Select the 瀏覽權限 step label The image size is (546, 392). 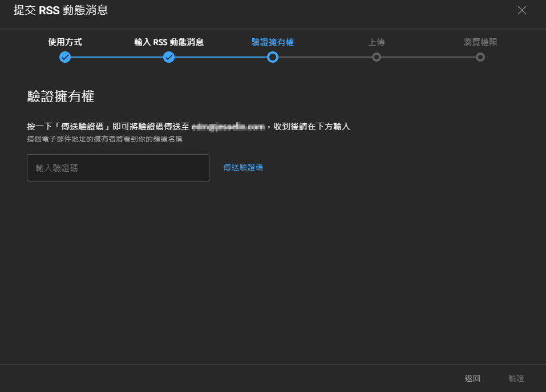tap(480, 42)
